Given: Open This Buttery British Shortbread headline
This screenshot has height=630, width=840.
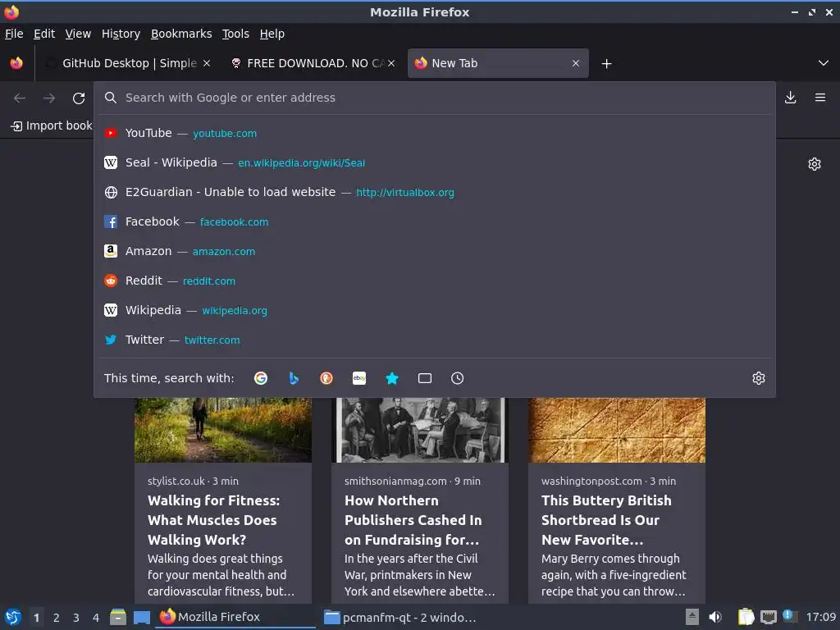Looking at the screenshot, I should click(606, 520).
